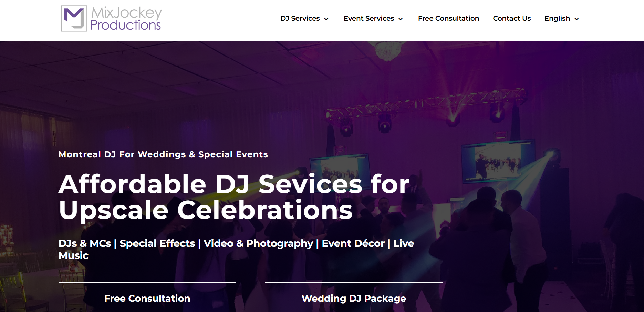The height and width of the screenshot is (312, 644).
Task: Expand the DJ Services chevron arrow
Action: click(x=326, y=19)
